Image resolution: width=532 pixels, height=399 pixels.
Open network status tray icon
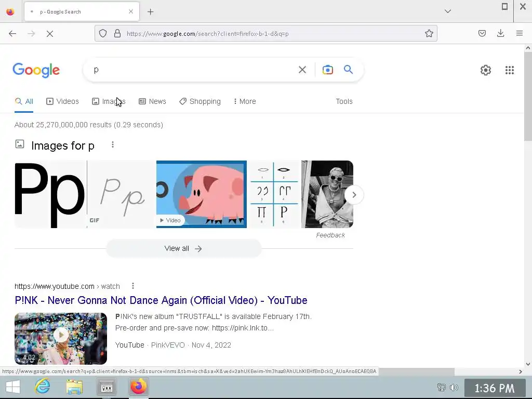click(442, 387)
